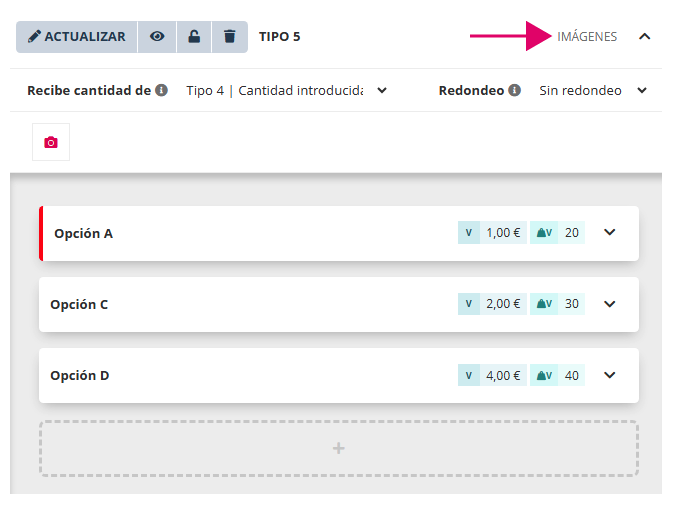Image resolution: width=676 pixels, height=507 pixels.
Task: Click the Actualizar button
Action: coord(77,36)
